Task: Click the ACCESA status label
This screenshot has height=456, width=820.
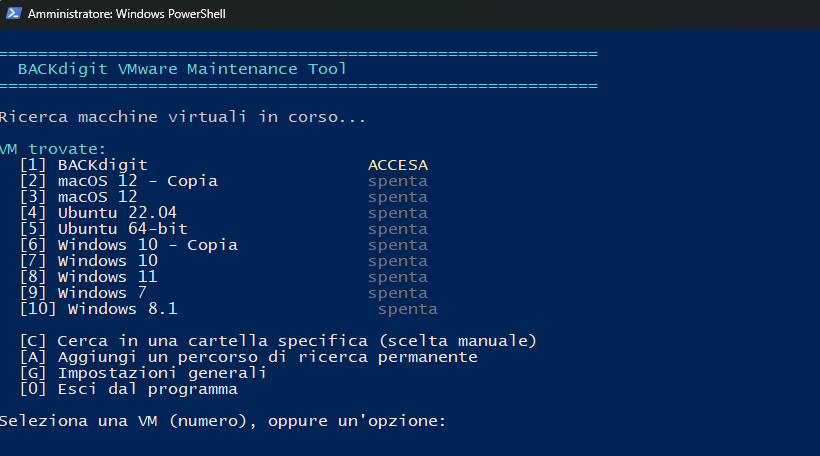Action: coord(398,165)
